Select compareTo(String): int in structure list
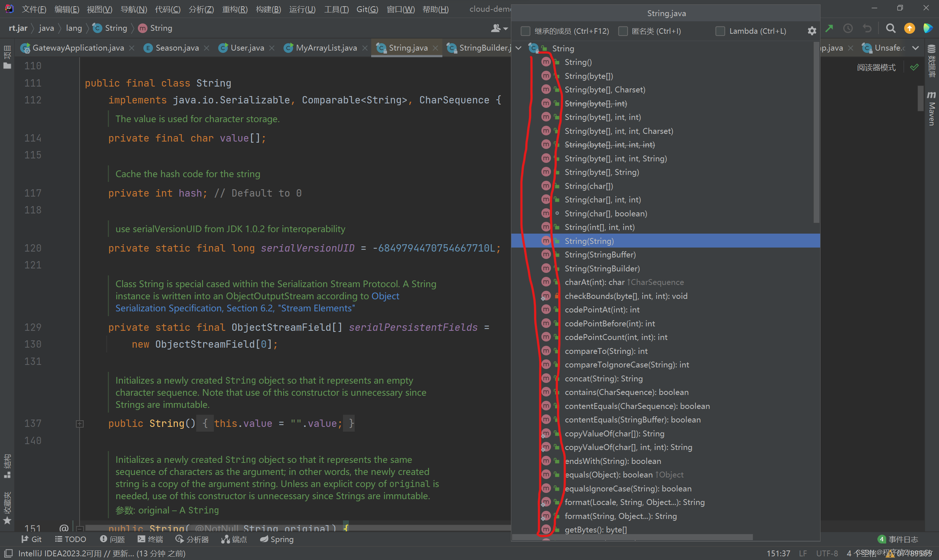The width and height of the screenshot is (939, 560). click(x=606, y=351)
